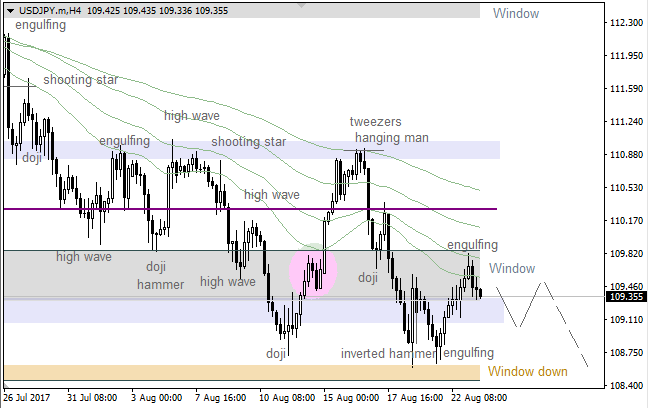
Task: Click the USDJPY.m,H4 chart title text
Action: 50,10
